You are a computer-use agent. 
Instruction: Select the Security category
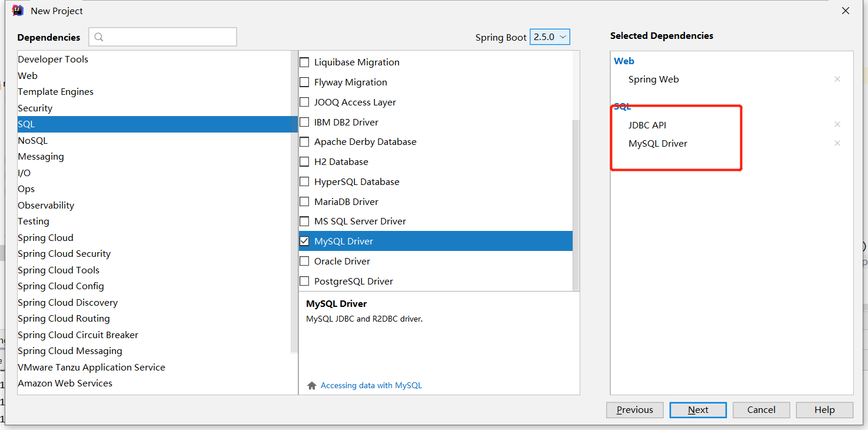154,108
